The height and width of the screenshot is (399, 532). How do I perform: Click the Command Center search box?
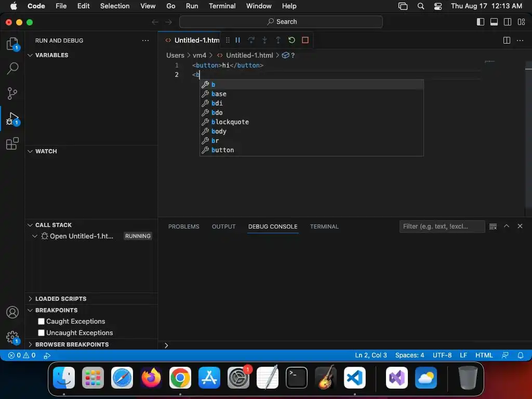[281, 22]
